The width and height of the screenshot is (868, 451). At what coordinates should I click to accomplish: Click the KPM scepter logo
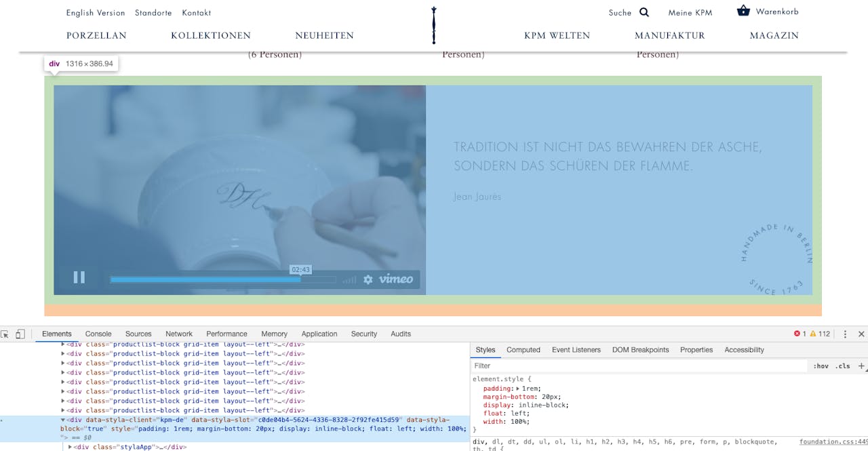pyautogui.click(x=433, y=25)
